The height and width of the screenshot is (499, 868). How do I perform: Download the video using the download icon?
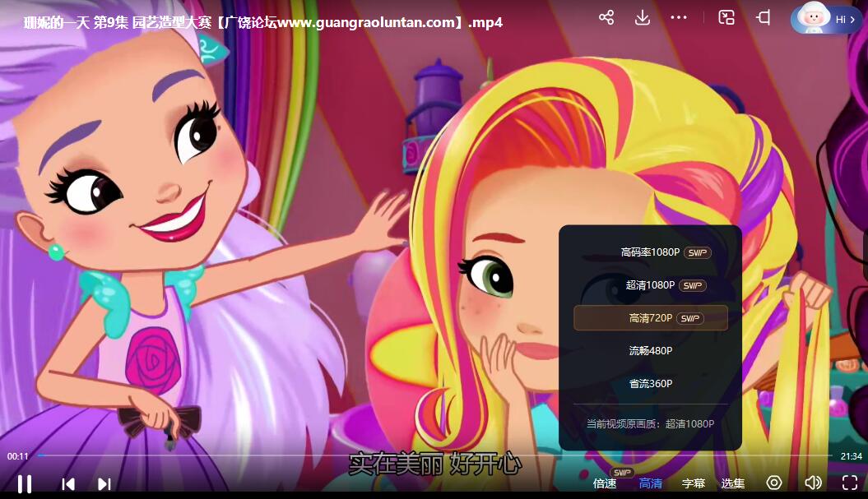point(642,18)
